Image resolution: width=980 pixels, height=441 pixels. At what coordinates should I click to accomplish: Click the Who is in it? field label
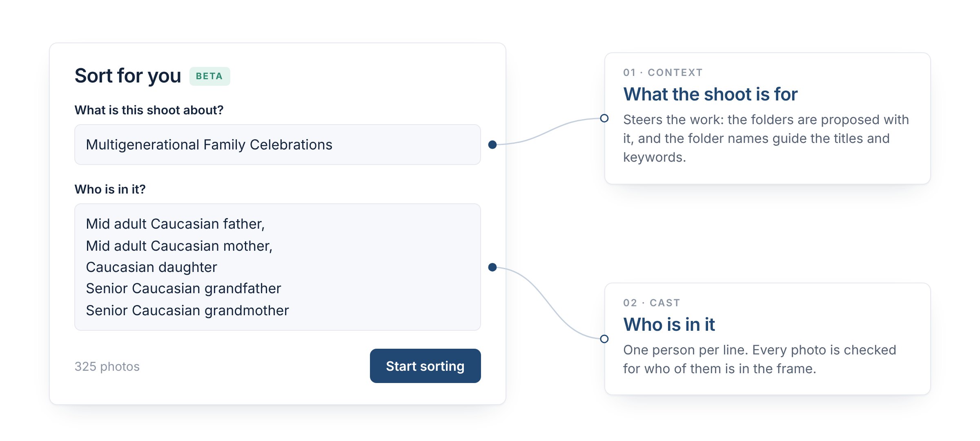click(110, 189)
